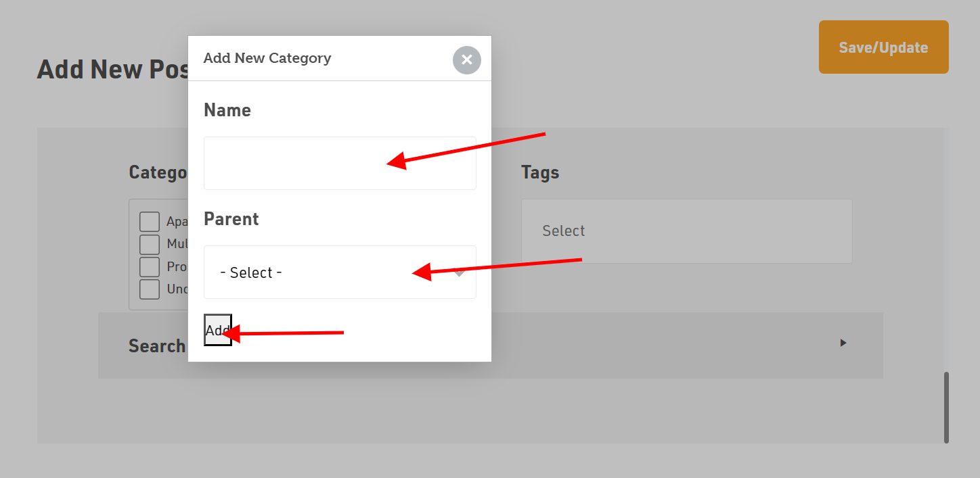Close the Add New Category dialog
Screen dimensions: 980x478
(466, 60)
